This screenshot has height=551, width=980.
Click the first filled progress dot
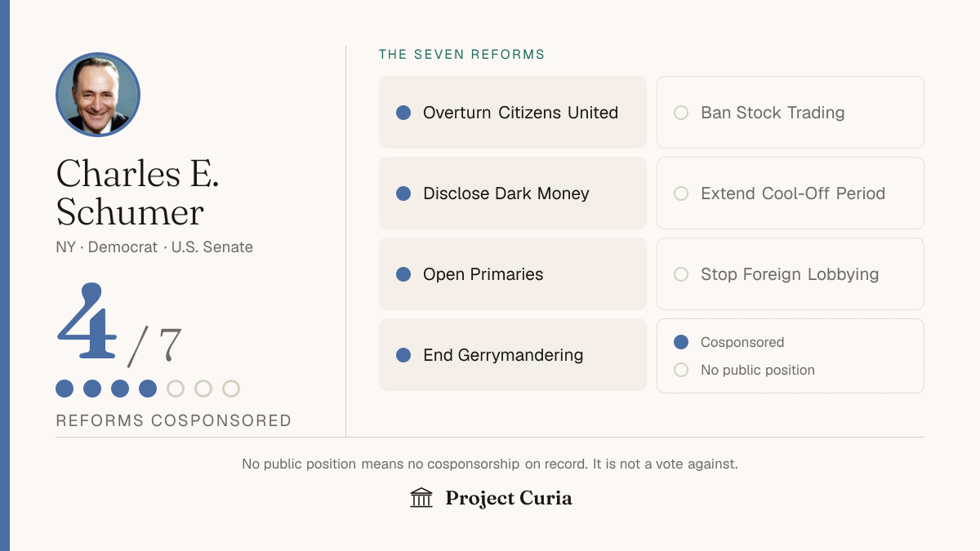[x=65, y=389]
